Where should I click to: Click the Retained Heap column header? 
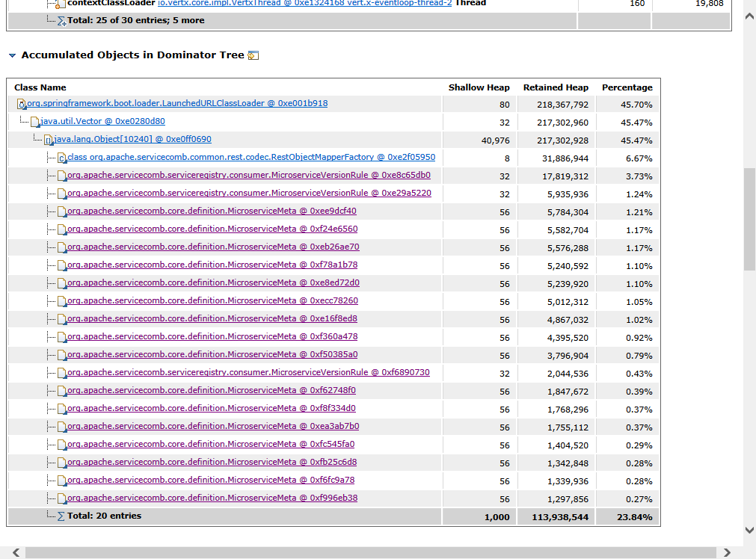[556, 87]
